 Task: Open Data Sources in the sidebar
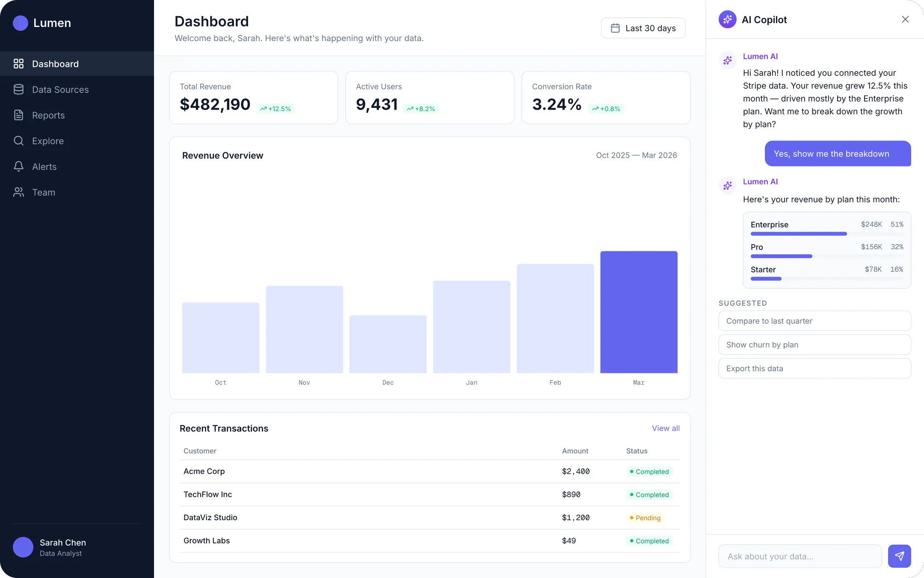[77, 89]
